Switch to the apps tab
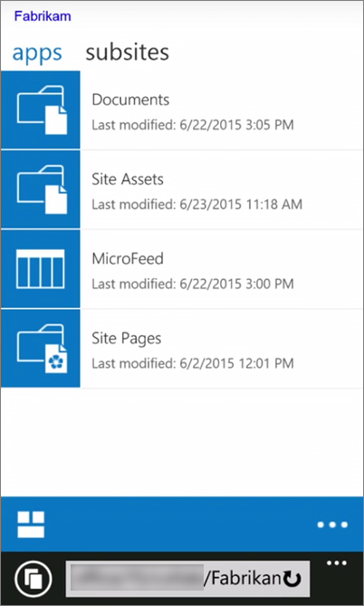This screenshot has height=606, width=364. click(37, 53)
